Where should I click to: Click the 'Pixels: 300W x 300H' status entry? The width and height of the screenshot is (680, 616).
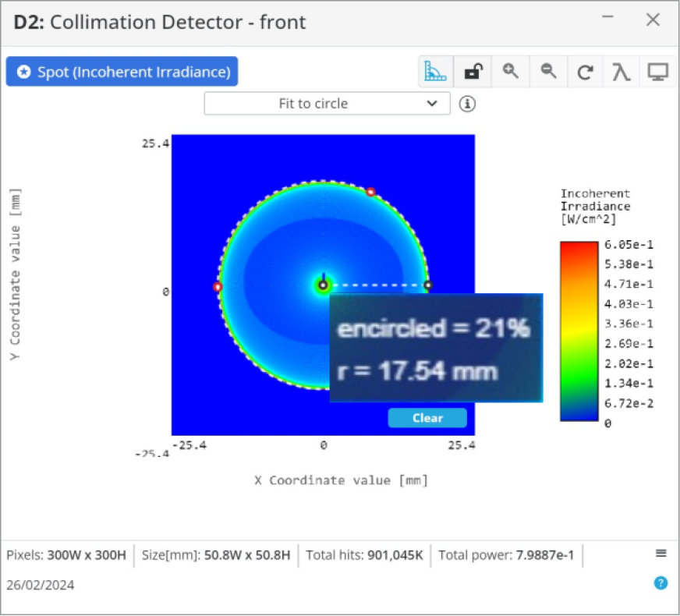pyautogui.click(x=66, y=555)
